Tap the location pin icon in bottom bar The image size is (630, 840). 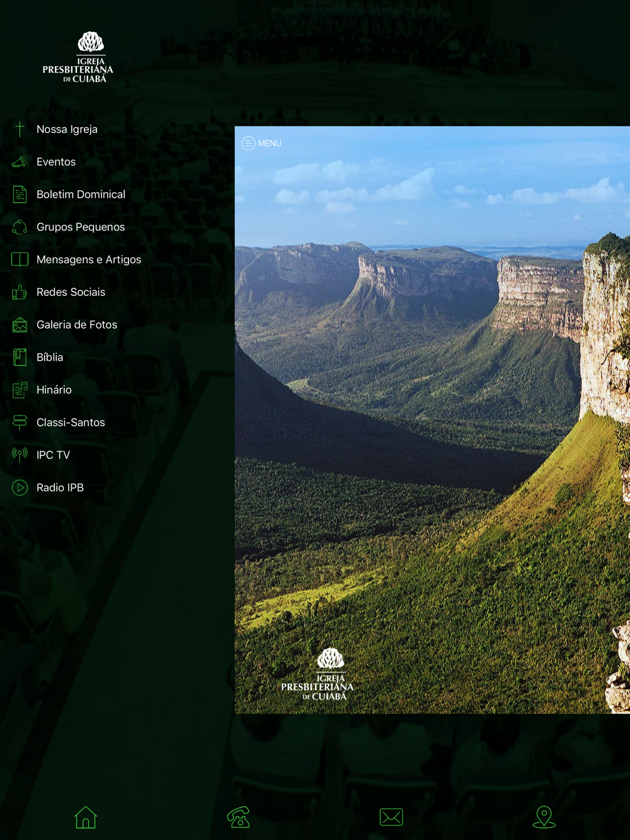point(544,817)
